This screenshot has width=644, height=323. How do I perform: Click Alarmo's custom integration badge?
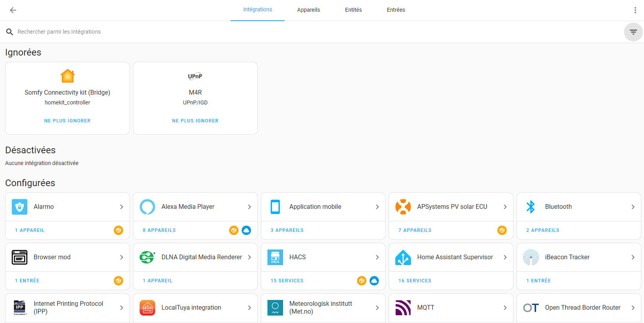tap(118, 230)
